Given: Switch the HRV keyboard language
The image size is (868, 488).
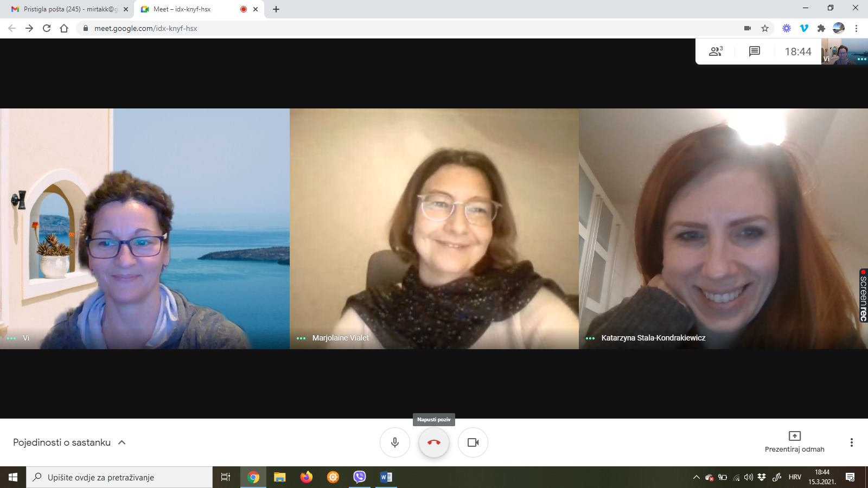Looking at the screenshot, I should 795,477.
